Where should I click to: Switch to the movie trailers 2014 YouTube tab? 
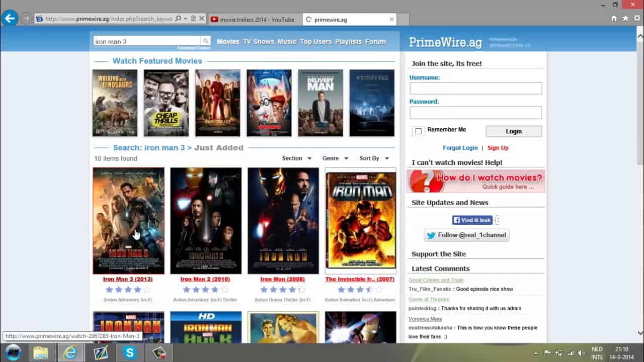pyautogui.click(x=253, y=19)
